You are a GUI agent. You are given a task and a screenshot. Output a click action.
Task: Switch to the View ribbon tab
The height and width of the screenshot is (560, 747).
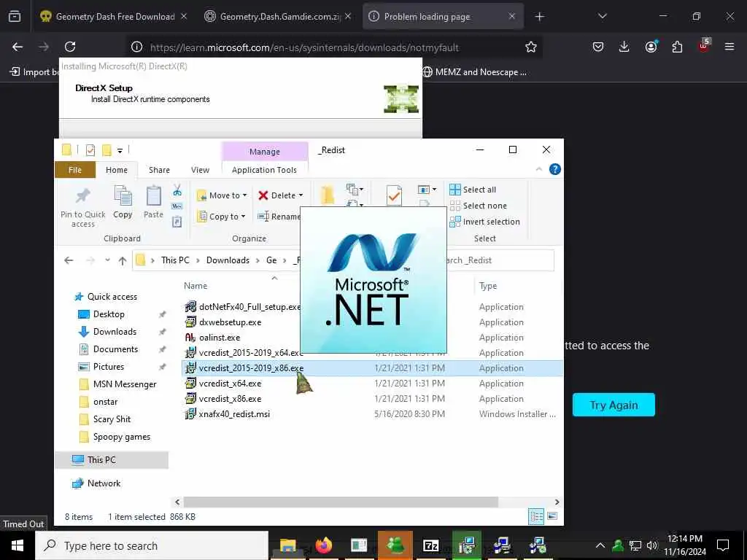point(200,170)
